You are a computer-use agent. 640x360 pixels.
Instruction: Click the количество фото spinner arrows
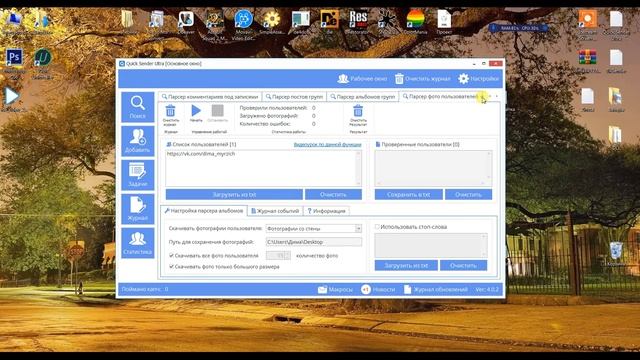(x=287, y=256)
